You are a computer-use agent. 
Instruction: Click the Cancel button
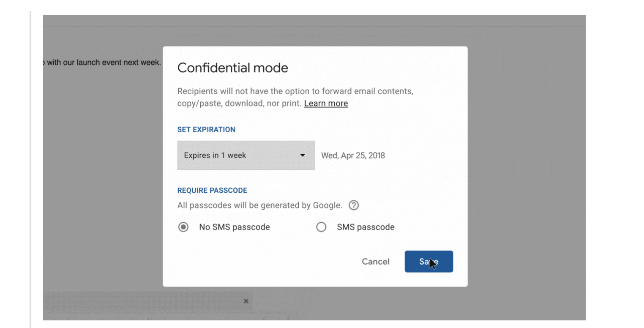(x=376, y=262)
